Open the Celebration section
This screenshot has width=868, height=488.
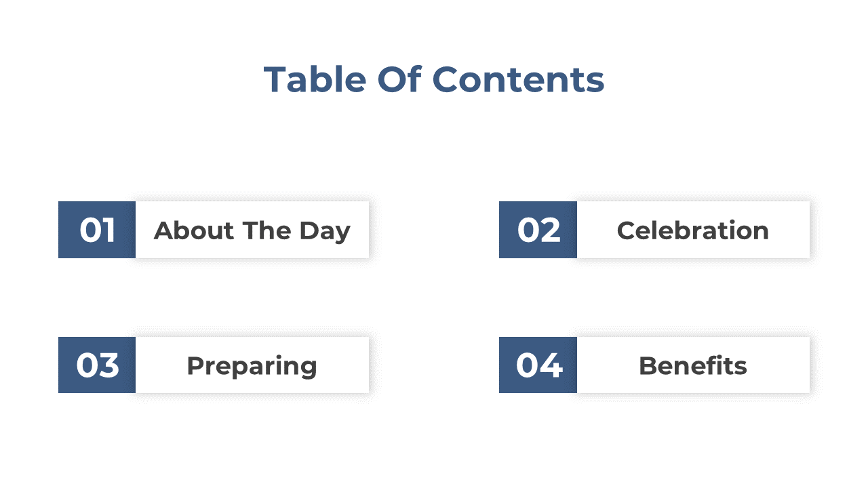tap(693, 230)
